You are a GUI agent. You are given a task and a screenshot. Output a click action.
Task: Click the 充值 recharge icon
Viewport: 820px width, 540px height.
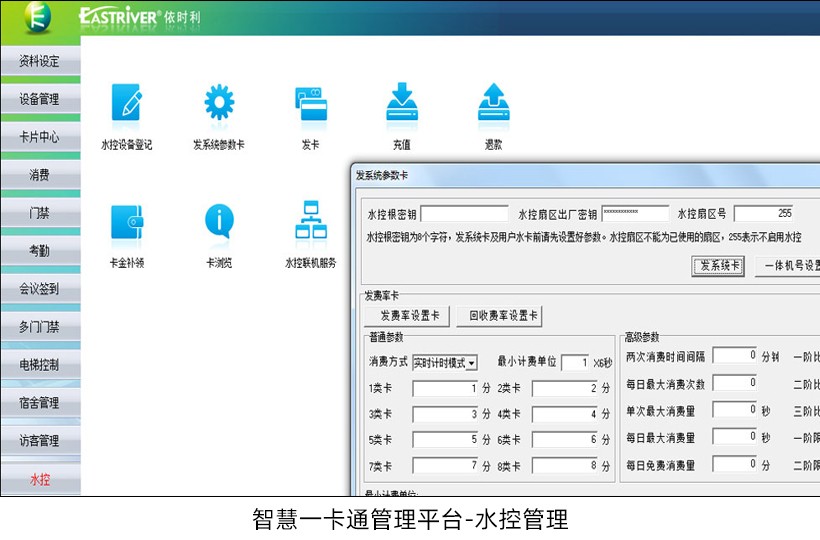coord(401,104)
